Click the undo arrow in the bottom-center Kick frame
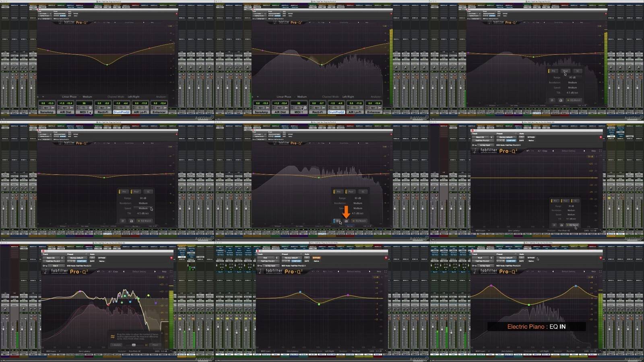 click(x=313, y=271)
